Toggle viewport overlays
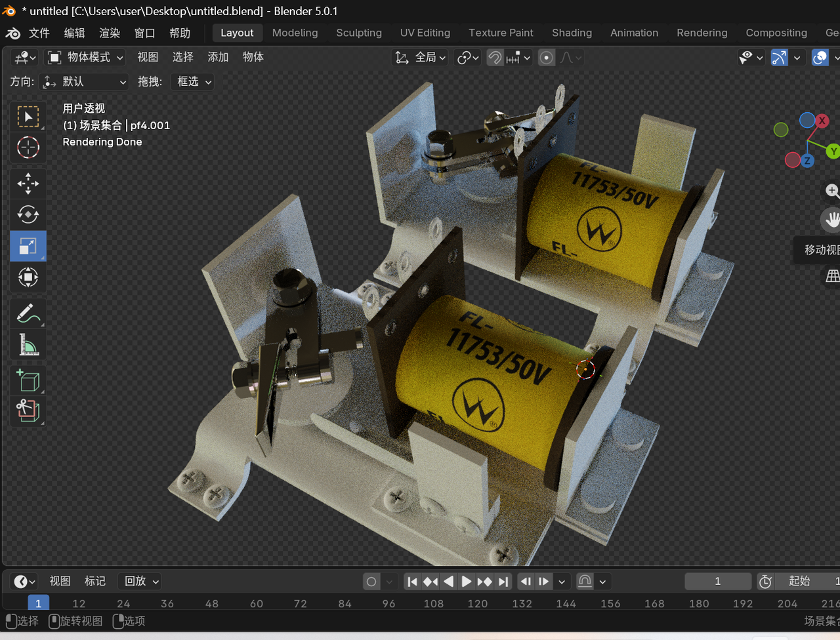 tap(820, 58)
